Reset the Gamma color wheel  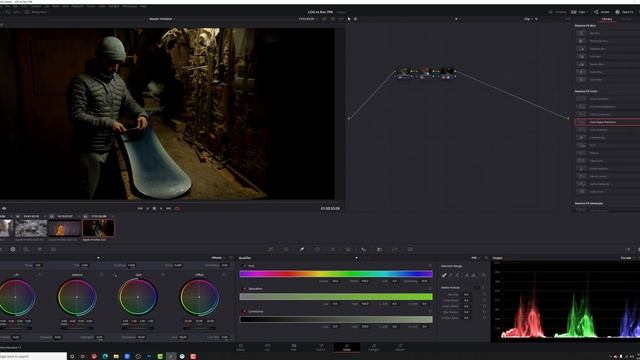(101, 275)
